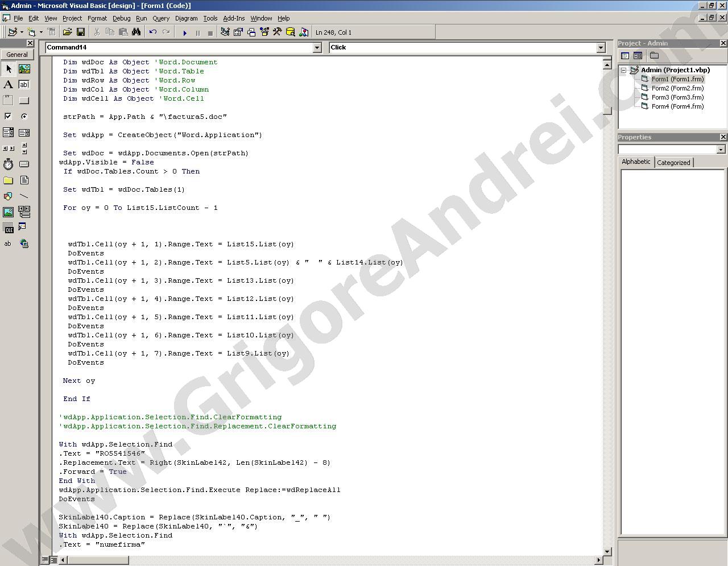Select the Pointer tool in the toolbox

click(8, 69)
